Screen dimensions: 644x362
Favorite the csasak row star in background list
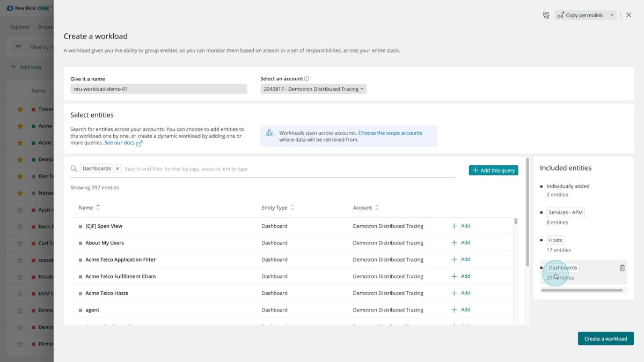(x=20, y=260)
